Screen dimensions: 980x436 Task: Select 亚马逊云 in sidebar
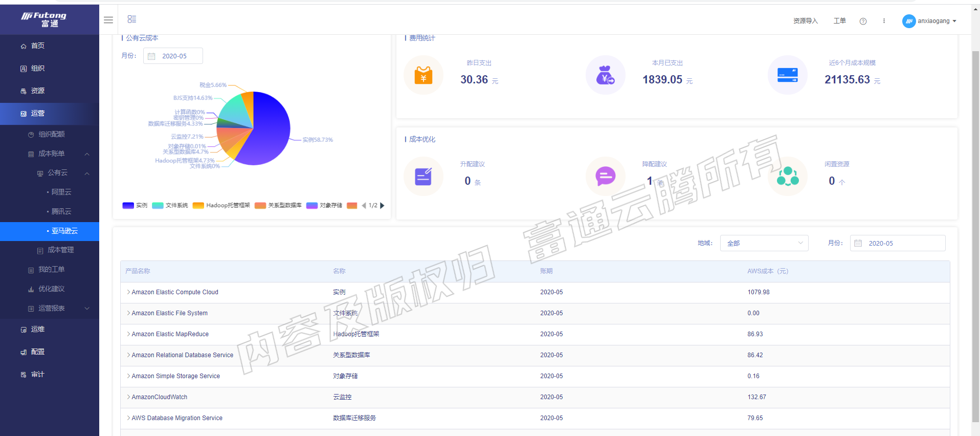(x=50, y=231)
